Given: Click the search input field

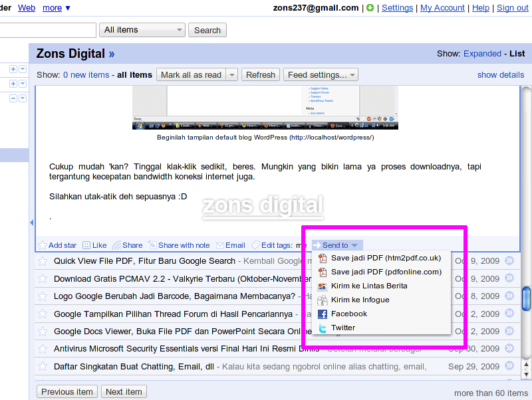Looking at the screenshot, I should point(47,30).
